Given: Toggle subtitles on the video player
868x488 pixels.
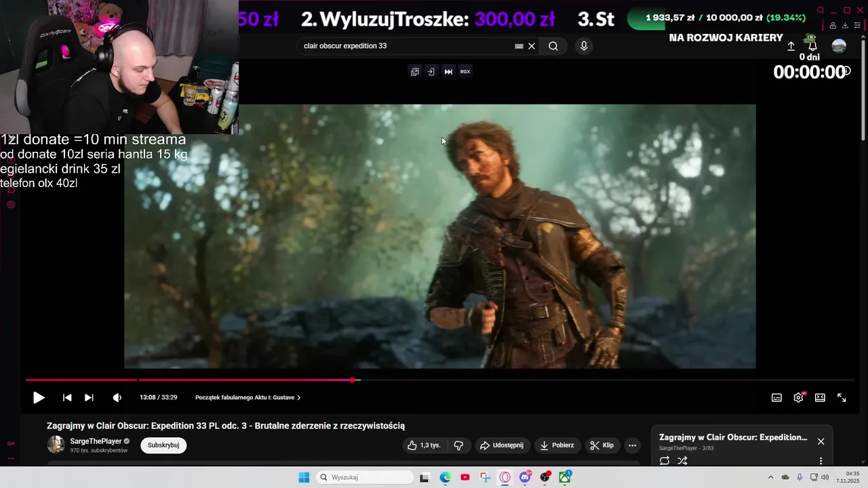Looking at the screenshot, I should 776,398.
